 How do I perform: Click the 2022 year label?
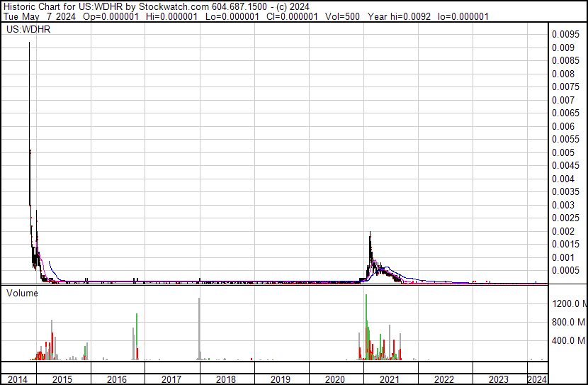coord(444,379)
